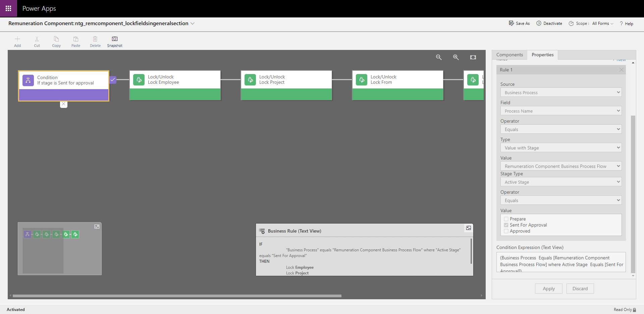Select the Lock Employee node card

click(x=175, y=85)
